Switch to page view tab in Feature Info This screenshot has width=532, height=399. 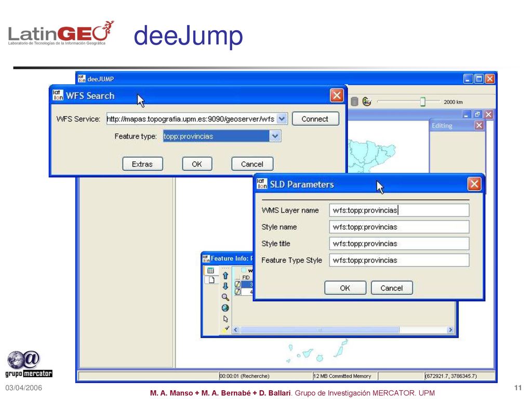(211, 280)
